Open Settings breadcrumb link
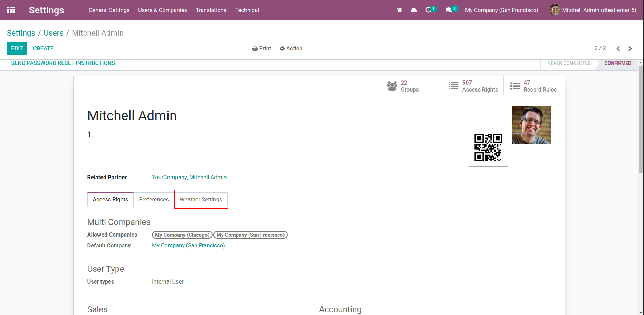The image size is (644, 315). click(x=21, y=33)
